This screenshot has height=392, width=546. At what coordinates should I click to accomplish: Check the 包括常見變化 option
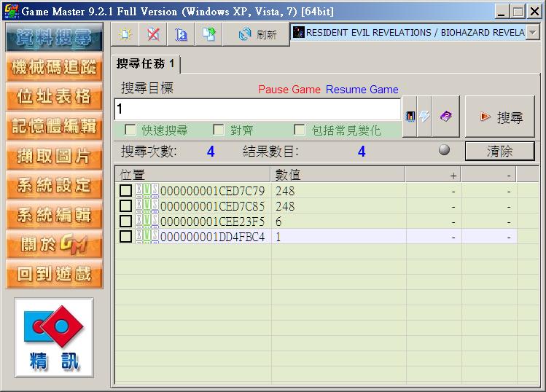pos(300,130)
